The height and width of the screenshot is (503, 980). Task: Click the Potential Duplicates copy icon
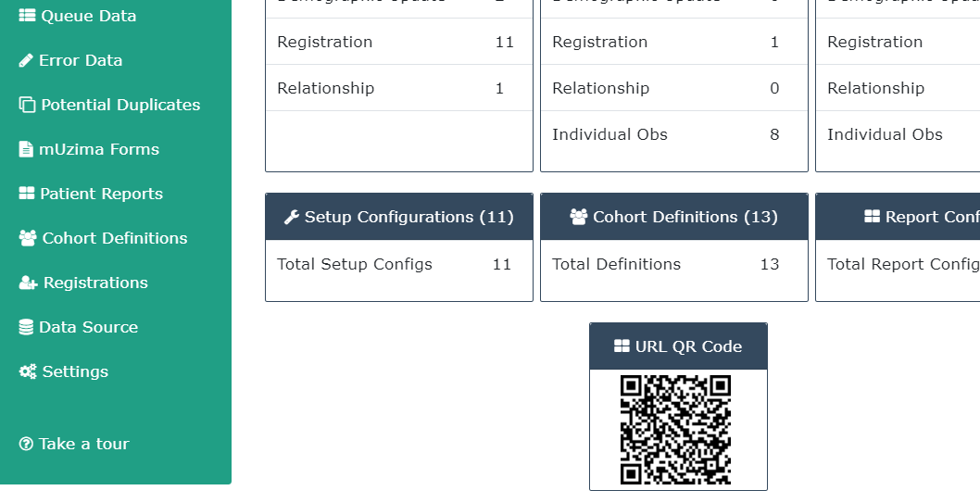pyautogui.click(x=27, y=105)
